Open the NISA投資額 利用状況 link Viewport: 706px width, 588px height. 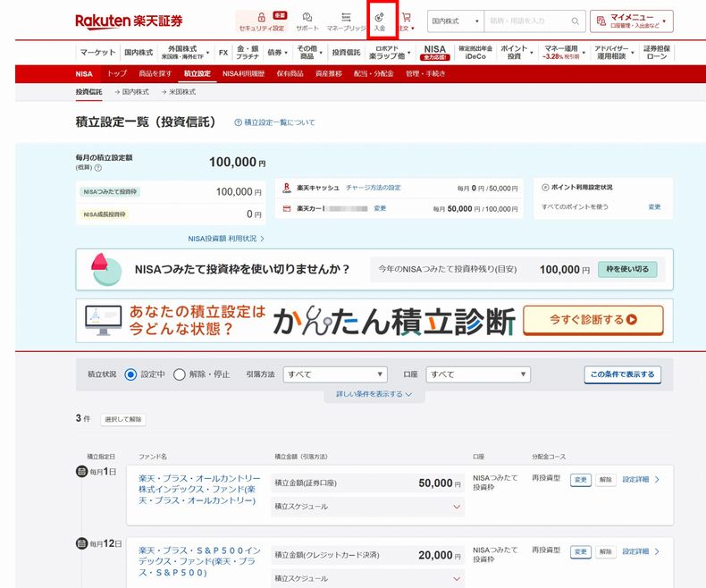pyautogui.click(x=226, y=239)
